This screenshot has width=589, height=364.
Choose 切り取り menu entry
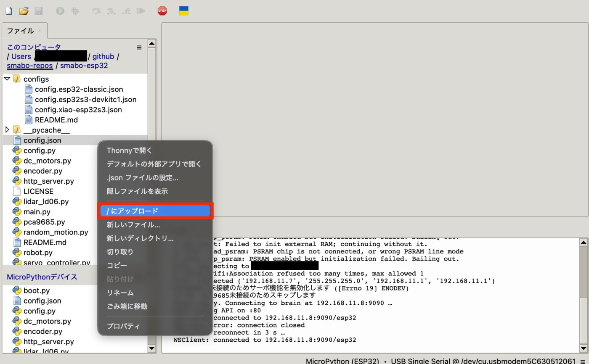[155, 252]
